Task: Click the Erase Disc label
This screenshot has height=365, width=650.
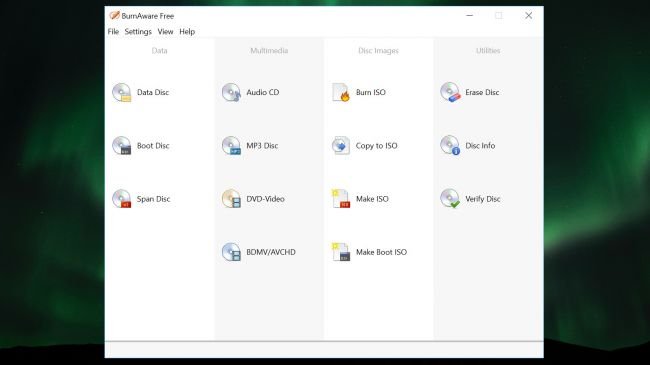Action: (x=482, y=92)
